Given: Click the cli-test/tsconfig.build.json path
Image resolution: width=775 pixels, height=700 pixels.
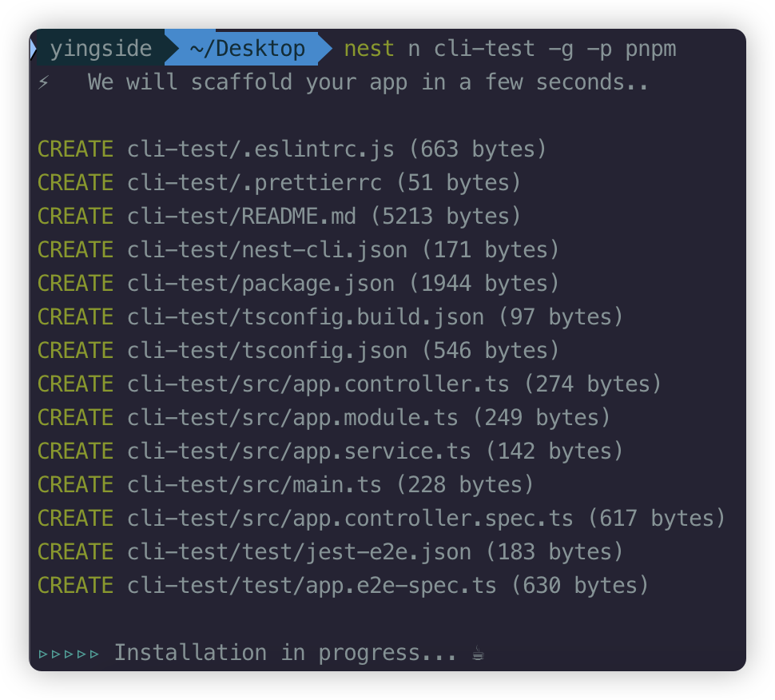Looking at the screenshot, I should [x=305, y=317].
